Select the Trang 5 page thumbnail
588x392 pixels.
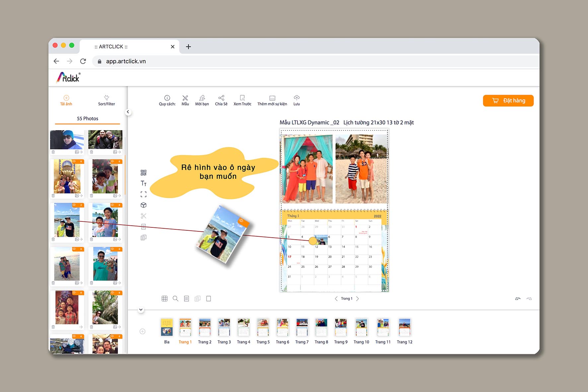263,327
